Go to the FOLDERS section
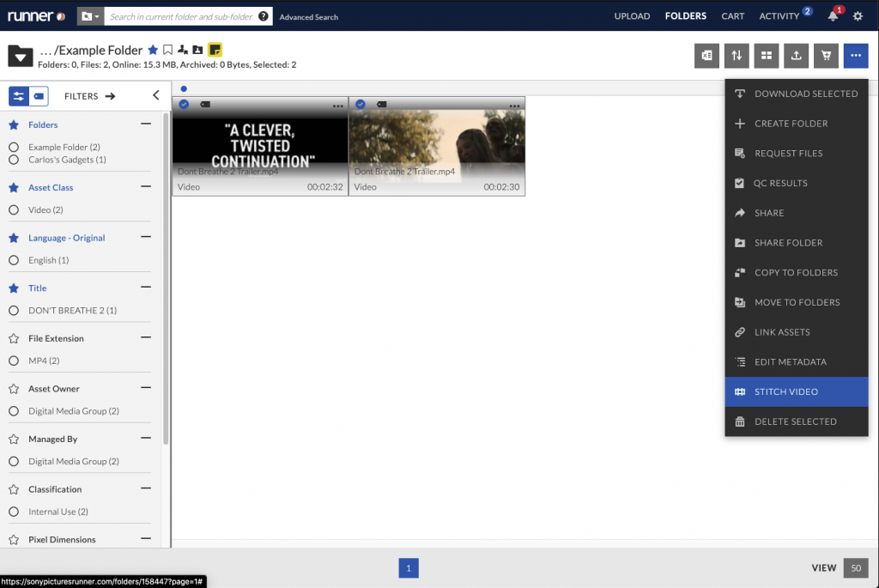This screenshot has height=588, width=879. 686,16
